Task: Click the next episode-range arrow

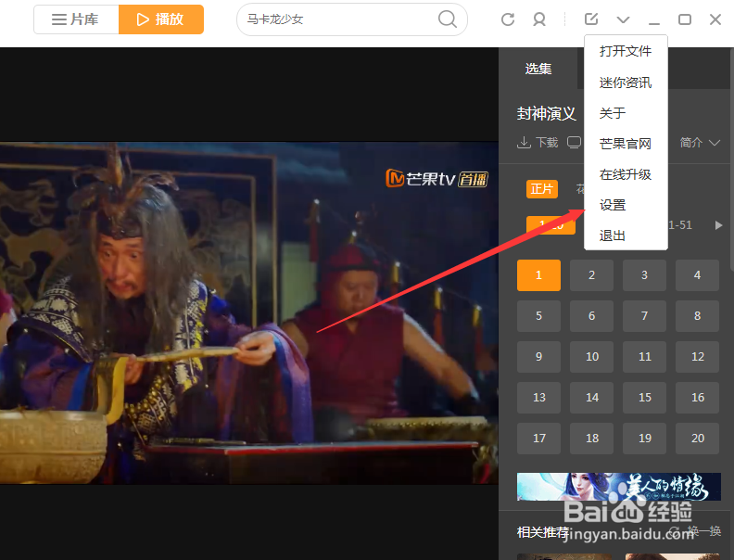Action: (718, 225)
